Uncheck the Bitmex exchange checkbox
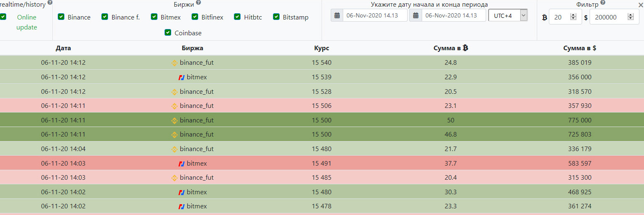644x215 pixels. 154,17
